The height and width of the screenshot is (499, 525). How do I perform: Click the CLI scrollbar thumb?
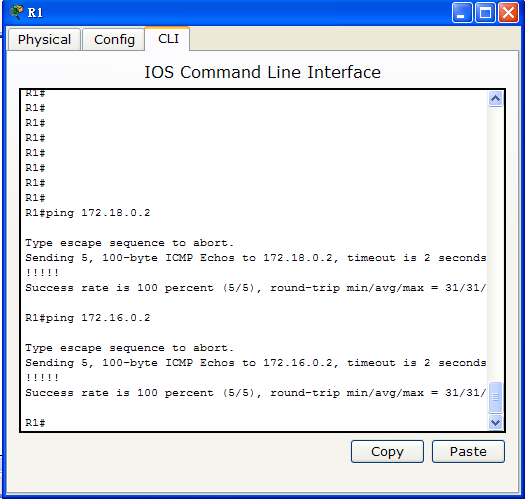click(495, 397)
